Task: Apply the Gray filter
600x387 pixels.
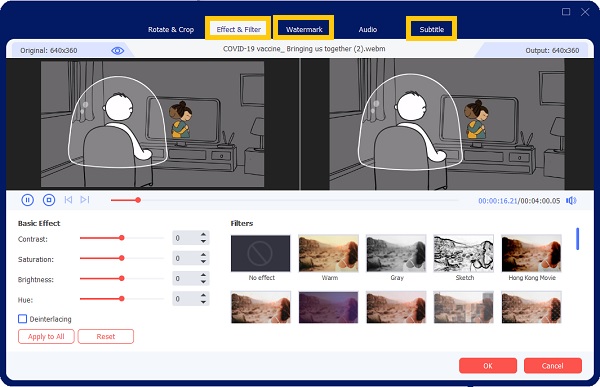Action: tap(396, 253)
